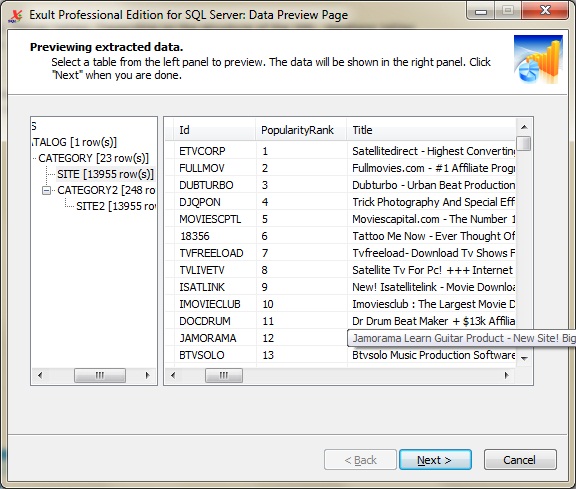This screenshot has height=489, width=576.
Task: Select the BTVSOLO cell
Action: (215, 355)
